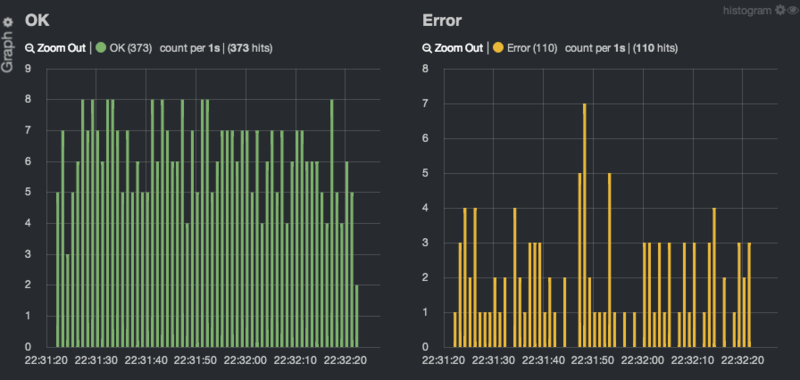Click the tallest Error bar reaching 7
The image size is (800, 380).
click(585, 225)
